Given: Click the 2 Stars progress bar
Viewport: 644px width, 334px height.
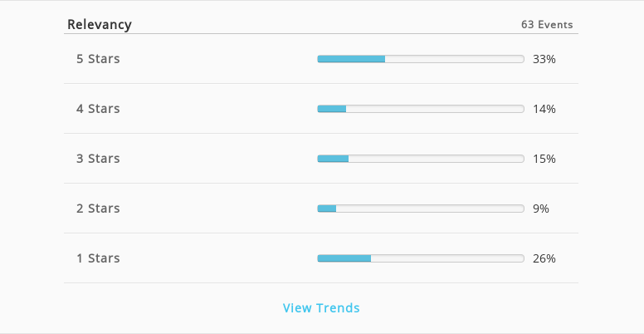Looking at the screenshot, I should pyautogui.click(x=421, y=209).
